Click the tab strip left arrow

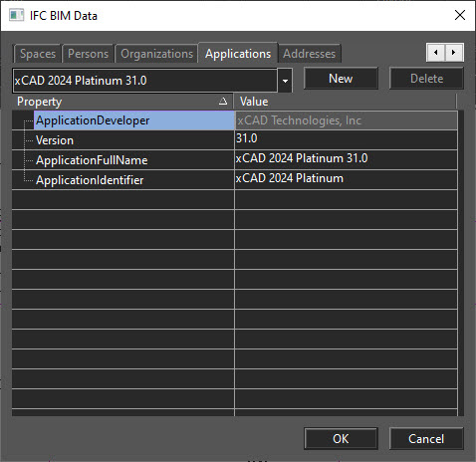pos(435,52)
